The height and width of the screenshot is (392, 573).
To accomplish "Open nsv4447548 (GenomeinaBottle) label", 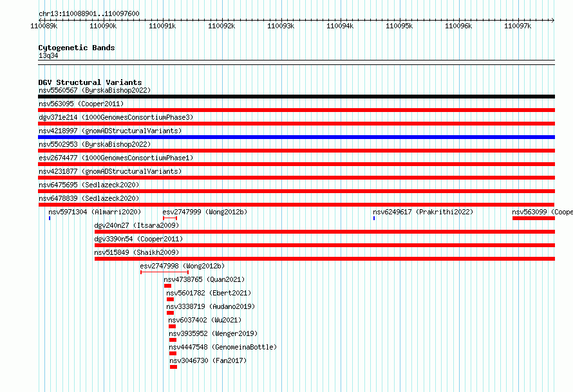I will pos(223,347).
